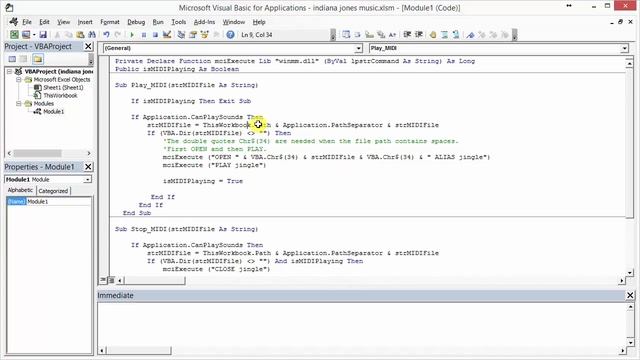Viewport: 640px width, 360px height.
Task: Open Visual Basic Help question mark icon
Action: [230, 35]
